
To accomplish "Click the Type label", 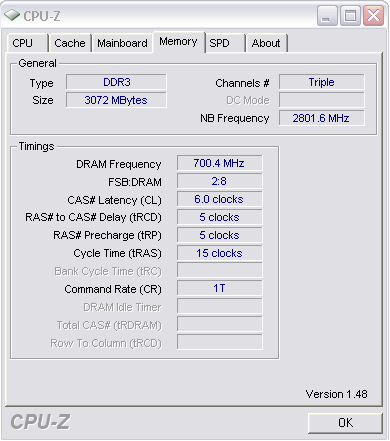I will [41, 83].
